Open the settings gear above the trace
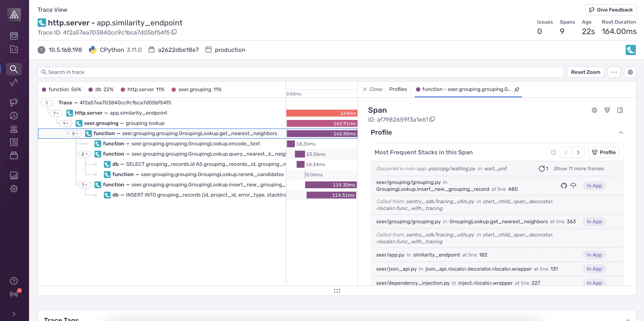 tap(630, 72)
